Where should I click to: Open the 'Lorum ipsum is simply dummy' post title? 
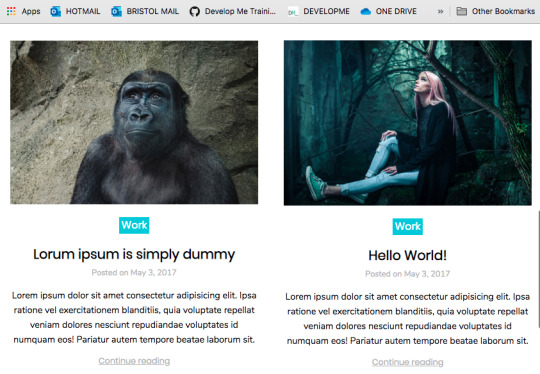click(134, 254)
